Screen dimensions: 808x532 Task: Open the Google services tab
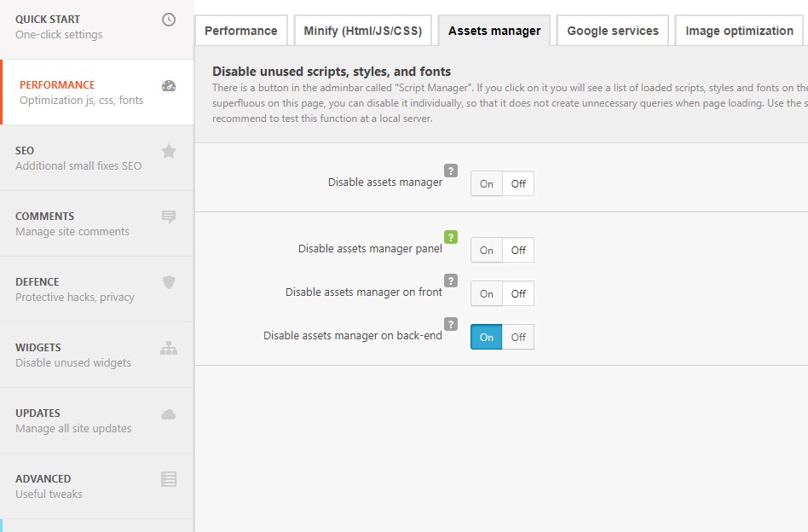(613, 31)
